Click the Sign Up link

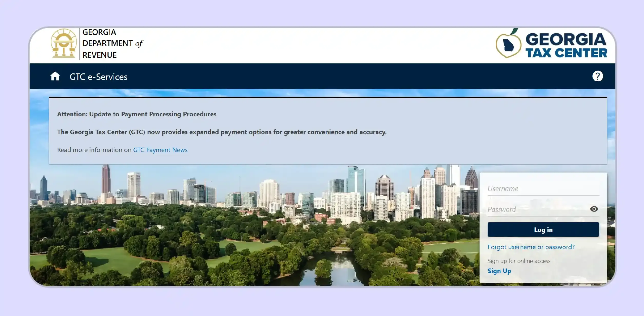tap(499, 271)
